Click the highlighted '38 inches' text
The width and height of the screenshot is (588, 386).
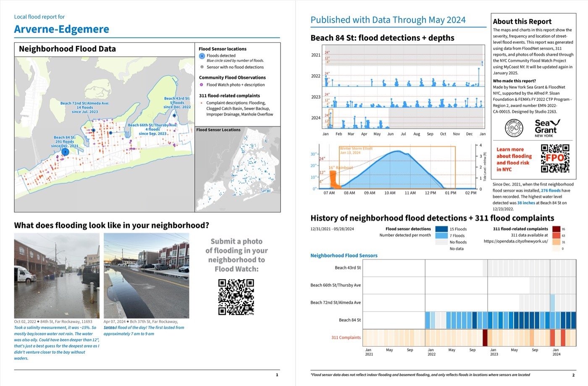coord(526,203)
